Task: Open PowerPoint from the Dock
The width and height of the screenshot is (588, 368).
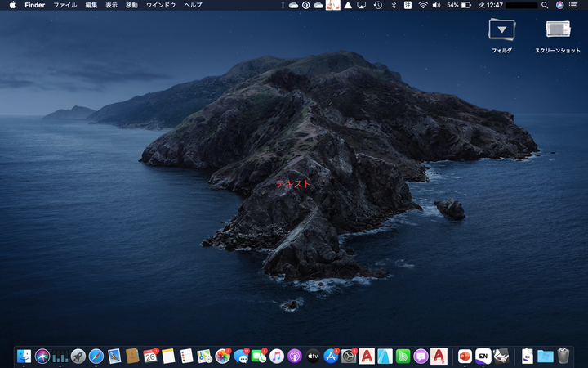Action: click(x=465, y=356)
